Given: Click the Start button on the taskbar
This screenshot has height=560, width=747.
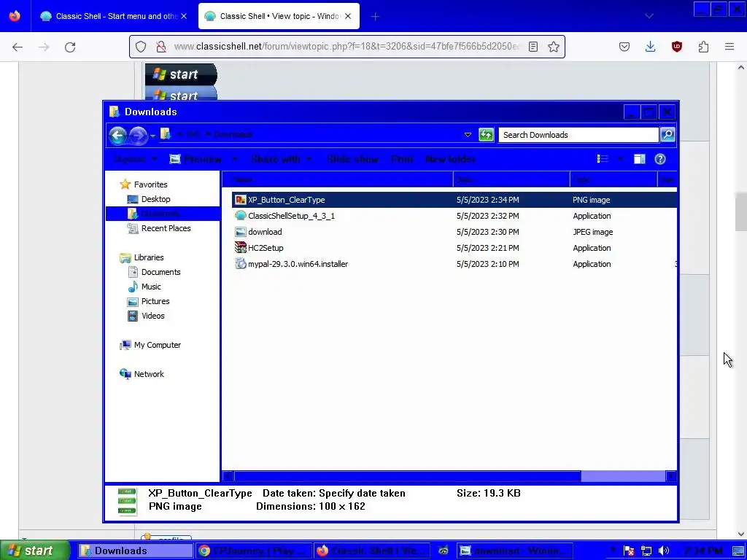Looking at the screenshot, I should [35, 551].
